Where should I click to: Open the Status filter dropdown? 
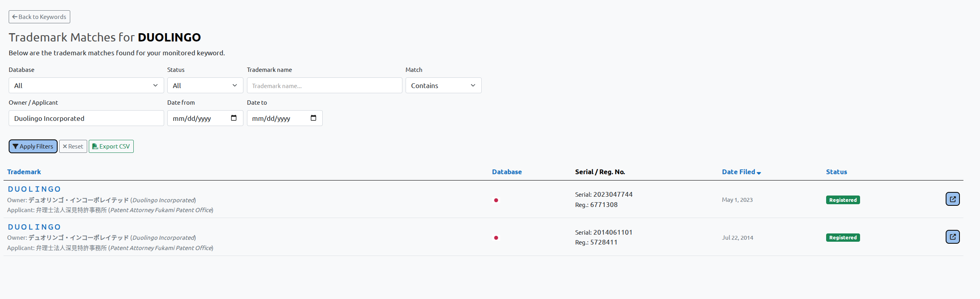pos(205,85)
